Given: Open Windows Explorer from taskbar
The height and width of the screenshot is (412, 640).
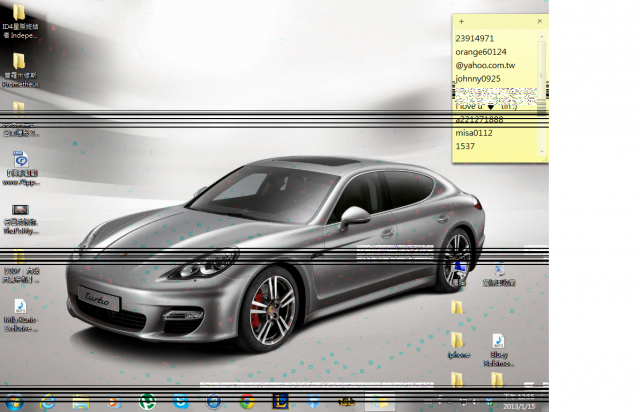Looking at the screenshot, I should pyautogui.click(x=81, y=402).
